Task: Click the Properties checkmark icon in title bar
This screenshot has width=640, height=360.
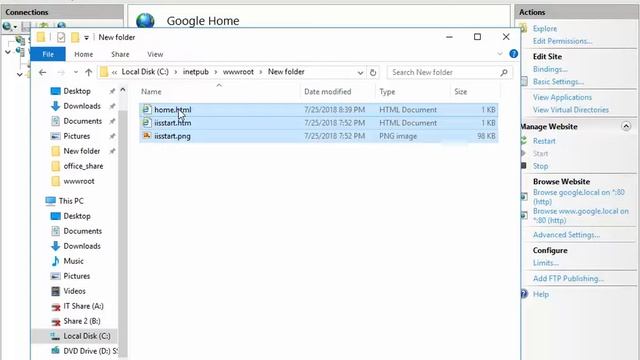Action: (61, 38)
